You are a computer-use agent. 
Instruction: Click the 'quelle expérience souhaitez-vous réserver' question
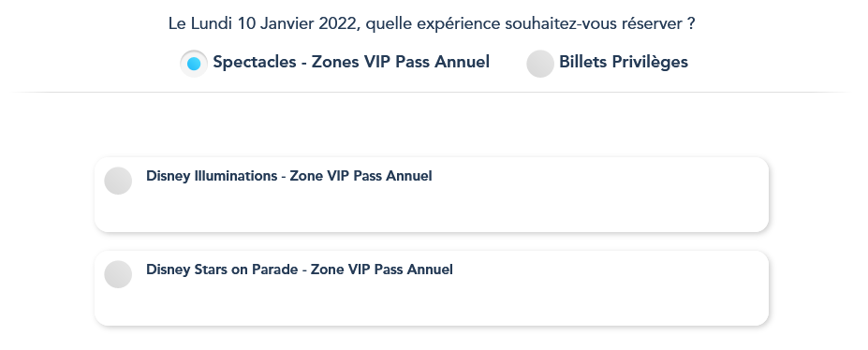524,24
